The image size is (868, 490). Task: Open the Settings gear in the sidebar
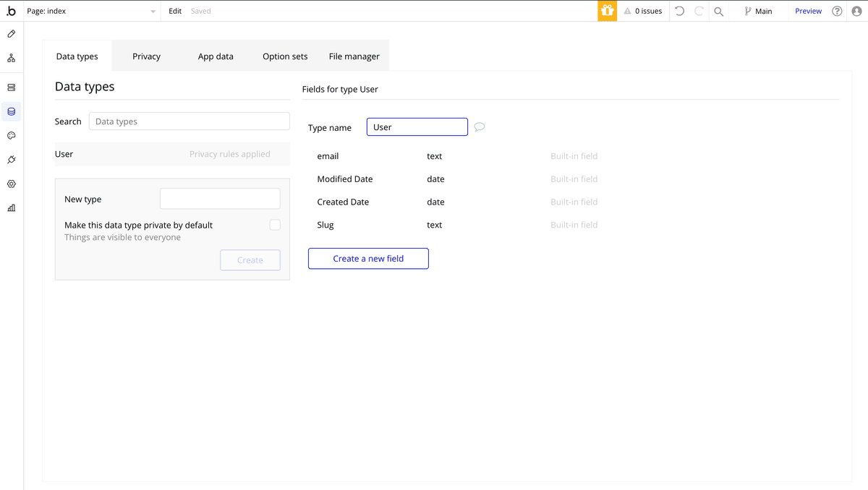(12, 184)
